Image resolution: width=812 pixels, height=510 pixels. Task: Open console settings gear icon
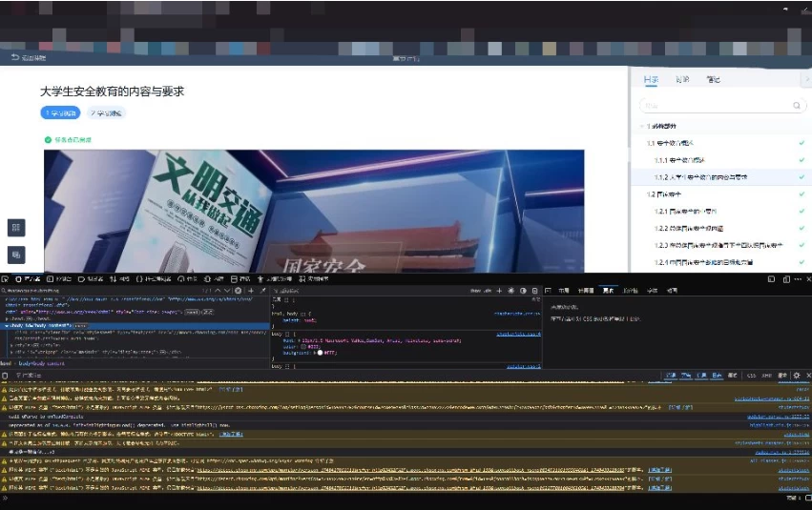(797, 375)
